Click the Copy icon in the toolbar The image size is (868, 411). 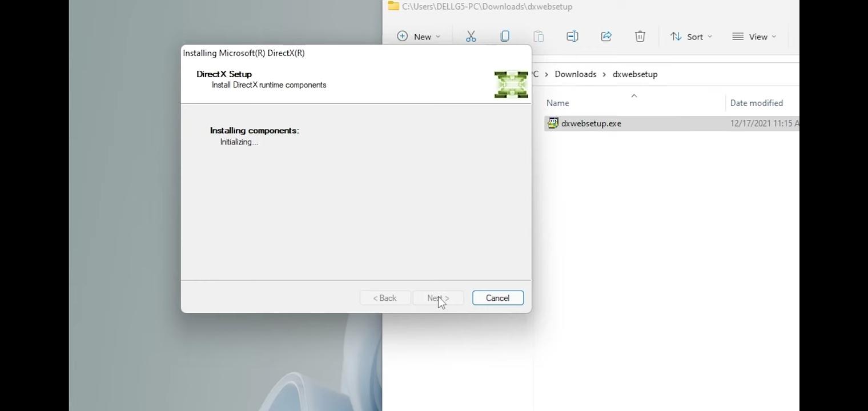tap(505, 36)
